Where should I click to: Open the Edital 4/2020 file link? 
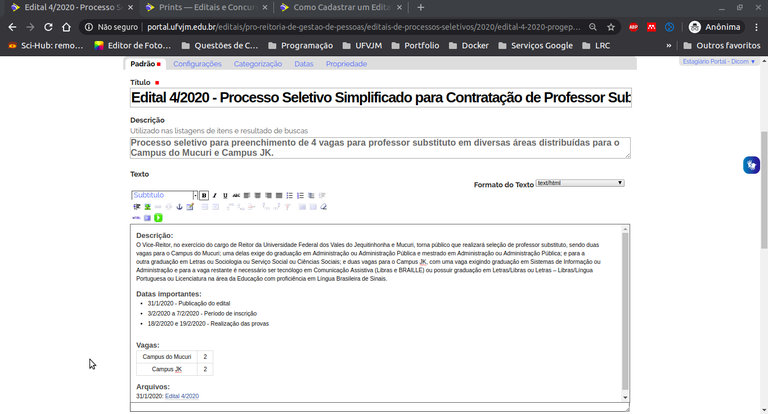(182, 396)
